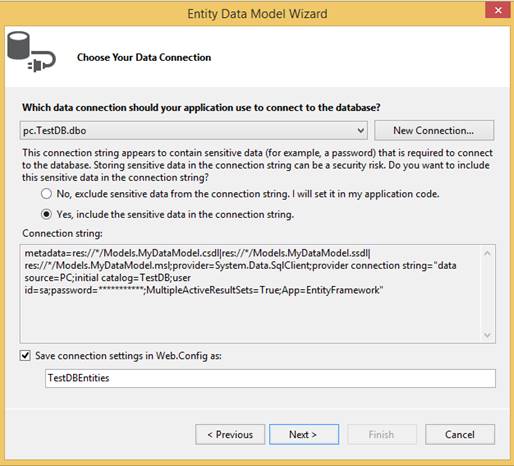Click the disabled Finish button
Screen dimensions: 514x466
(382, 434)
